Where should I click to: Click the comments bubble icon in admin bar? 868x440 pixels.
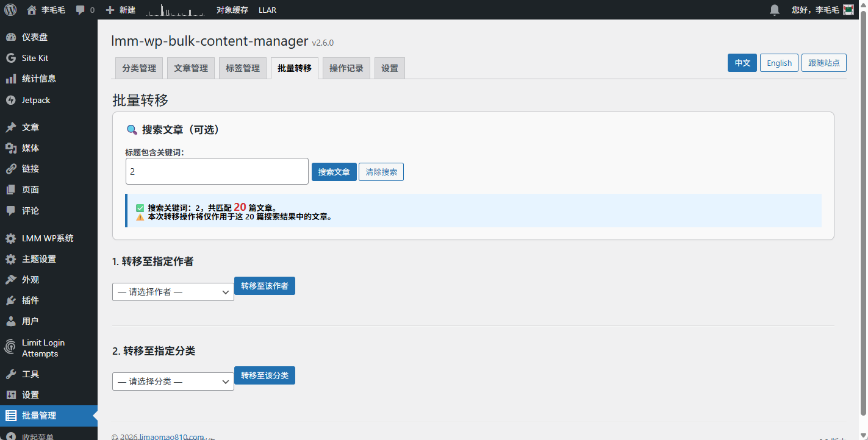point(81,10)
